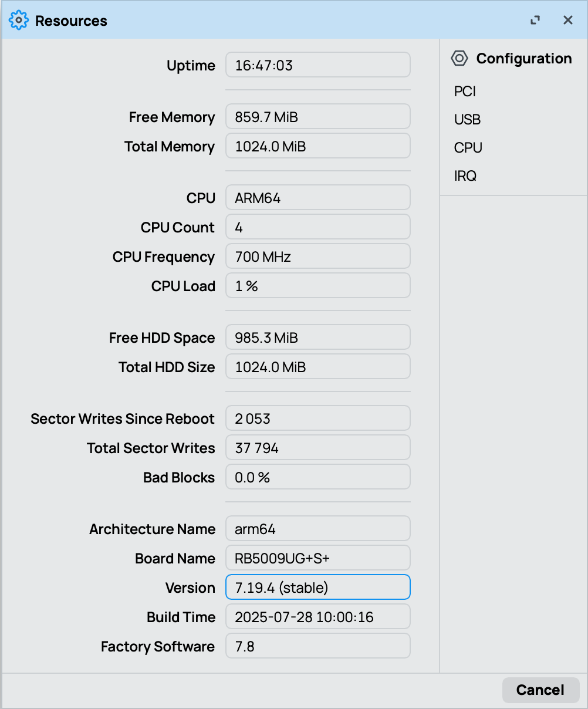
Task: Click the Total HDD Size value field
Action: click(318, 366)
